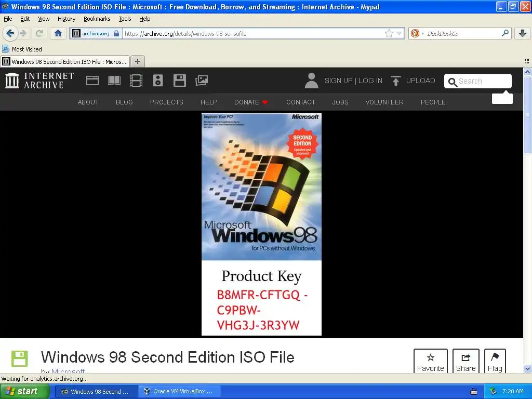Open the Video film strip icon
The height and width of the screenshot is (399, 532).
point(136,81)
